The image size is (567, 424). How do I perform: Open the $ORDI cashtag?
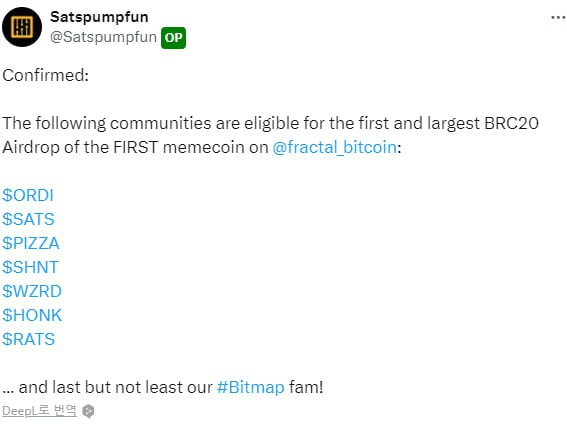pos(28,195)
